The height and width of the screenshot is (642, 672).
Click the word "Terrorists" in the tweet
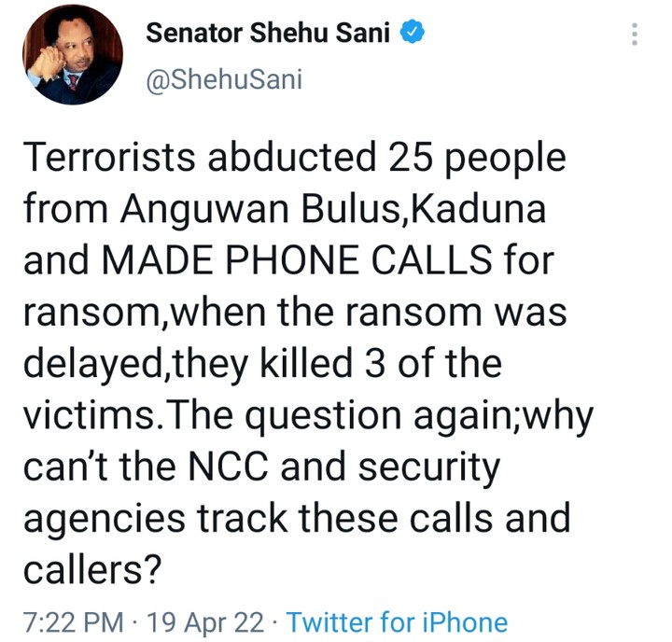click(x=109, y=157)
